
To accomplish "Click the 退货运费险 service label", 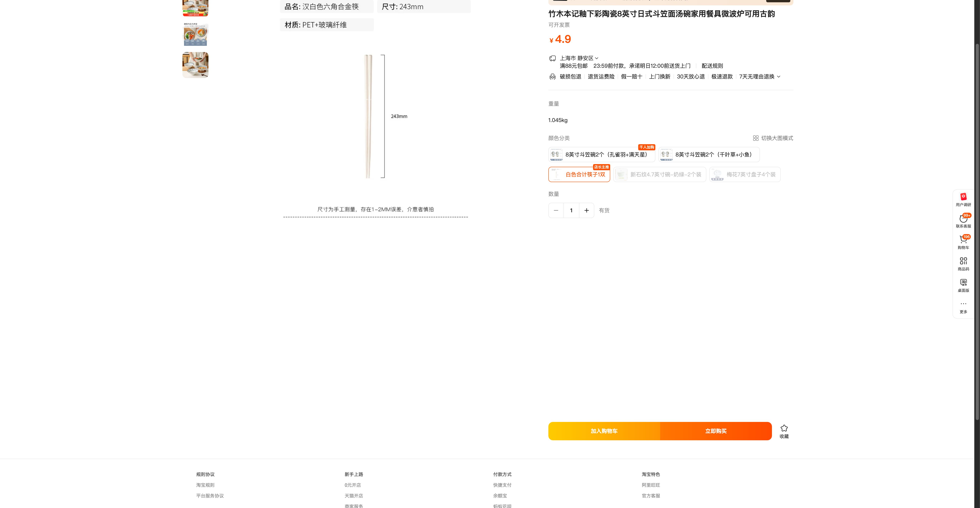I will tap(601, 77).
